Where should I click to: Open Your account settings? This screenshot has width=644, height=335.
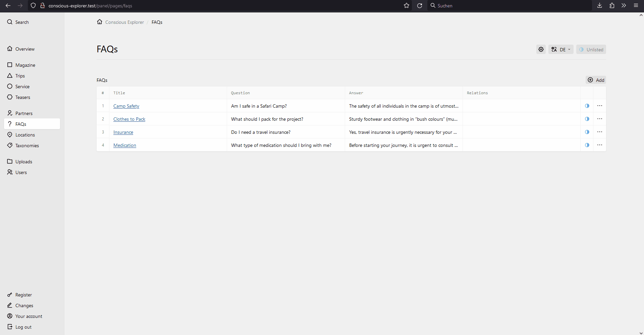coord(28,316)
